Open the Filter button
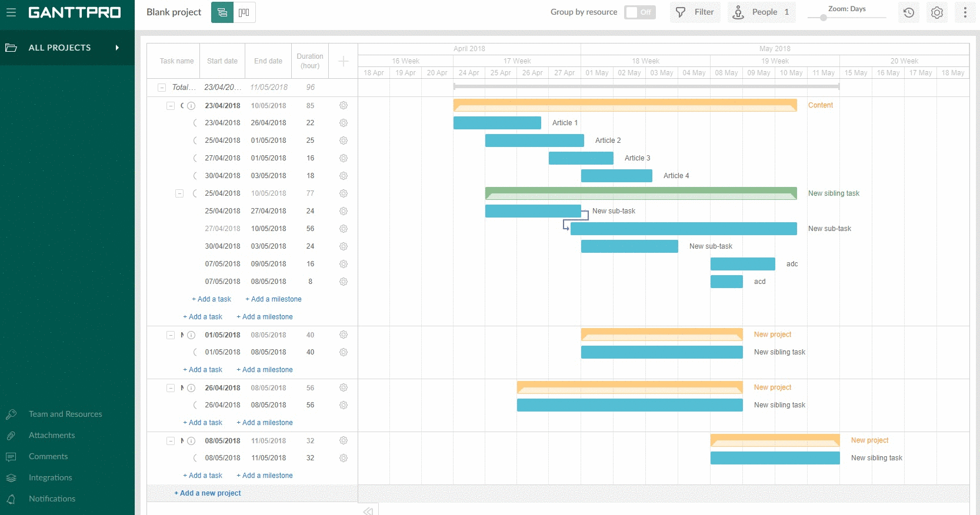Viewport: 980px width, 515px height. (695, 12)
